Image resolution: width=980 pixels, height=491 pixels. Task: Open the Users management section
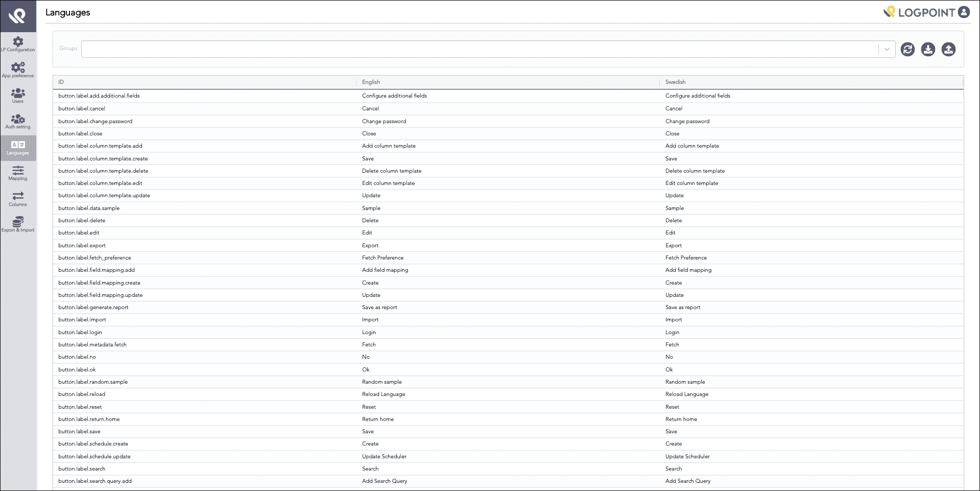pos(18,96)
